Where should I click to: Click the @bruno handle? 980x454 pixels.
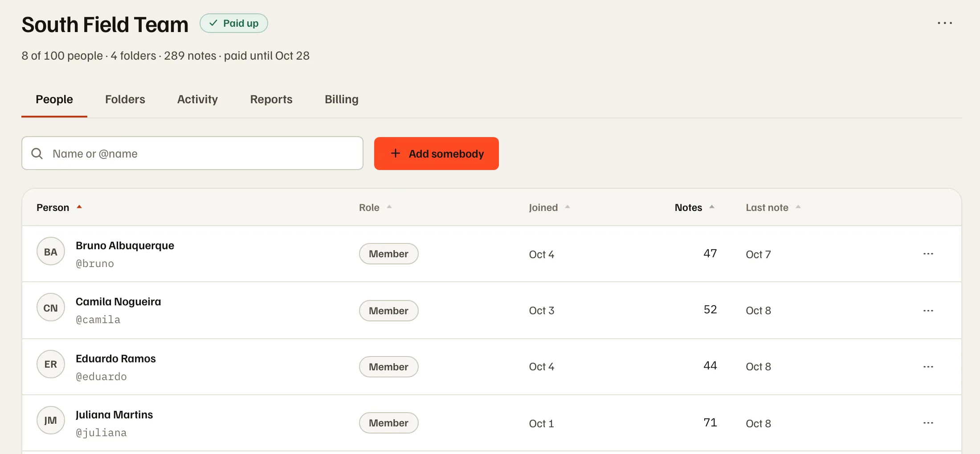(x=95, y=263)
